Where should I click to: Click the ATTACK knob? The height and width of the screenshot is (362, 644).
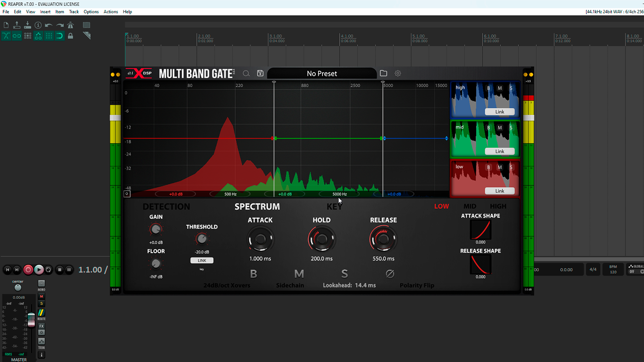[x=260, y=239]
